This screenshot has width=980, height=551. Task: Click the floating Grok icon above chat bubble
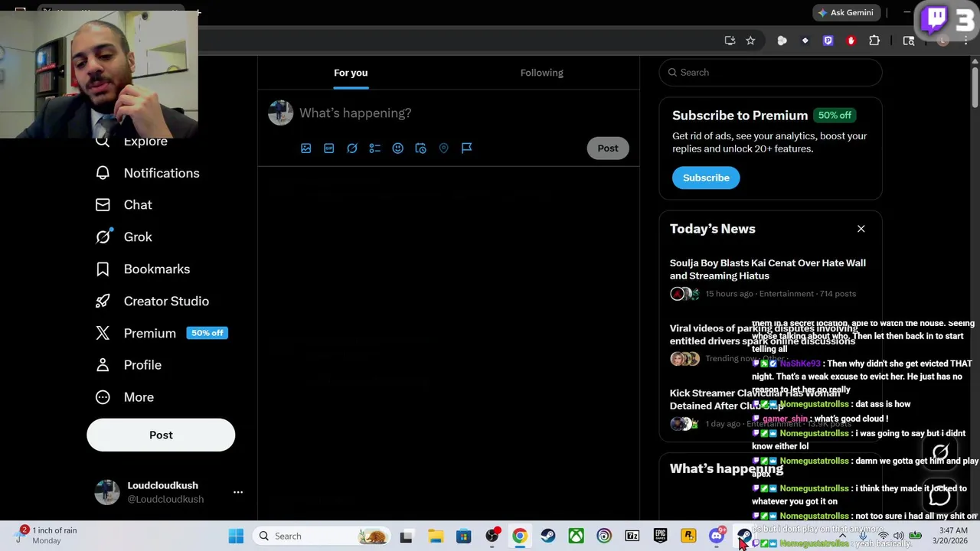[x=940, y=452]
